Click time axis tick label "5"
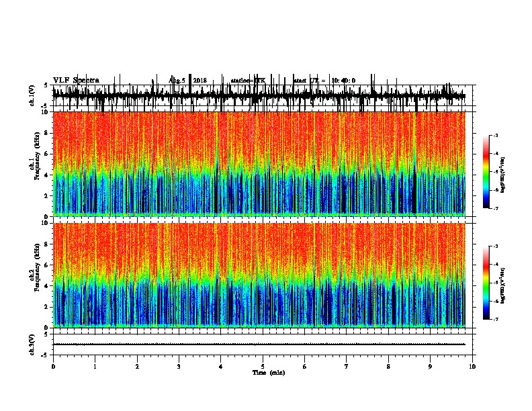 click(x=263, y=367)
